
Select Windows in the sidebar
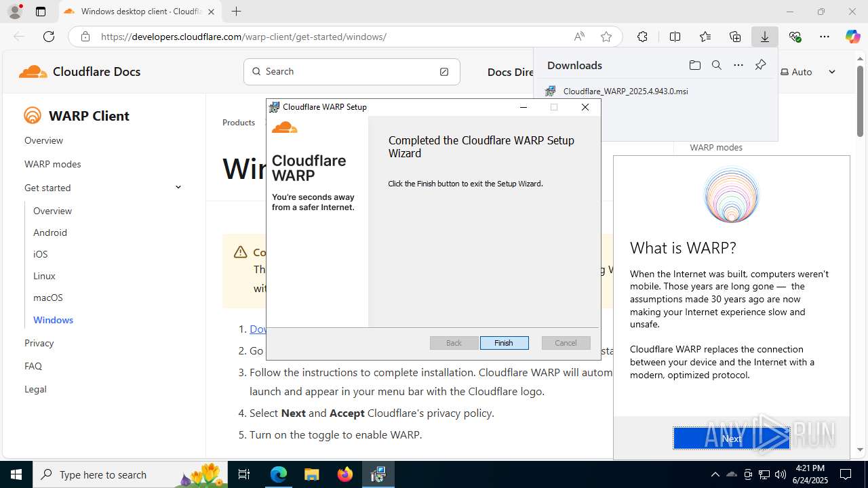(53, 320)
